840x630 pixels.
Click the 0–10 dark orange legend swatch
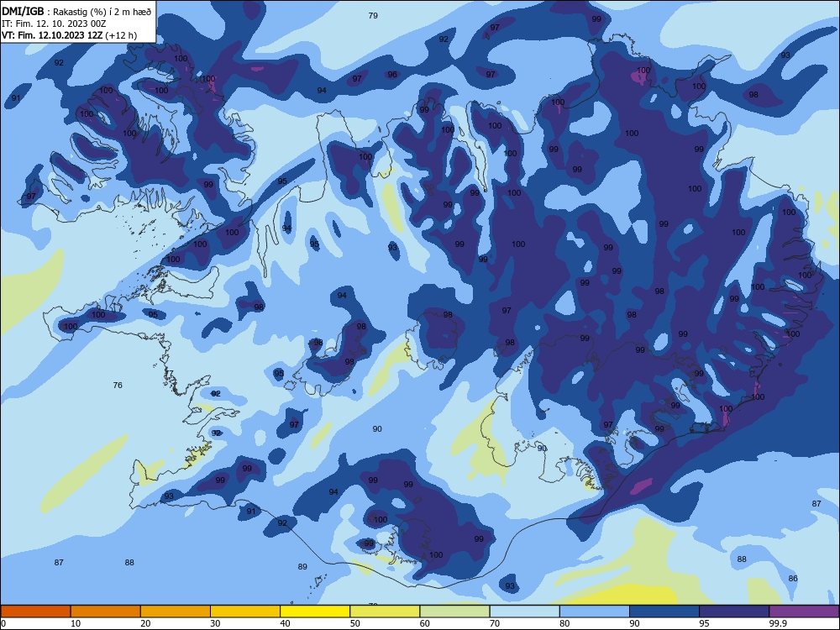[35, 612]
